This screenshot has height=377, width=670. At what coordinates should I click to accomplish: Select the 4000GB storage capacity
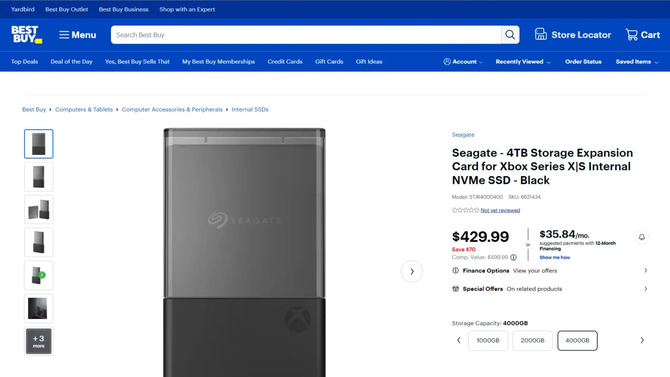[x=577, y=341]
